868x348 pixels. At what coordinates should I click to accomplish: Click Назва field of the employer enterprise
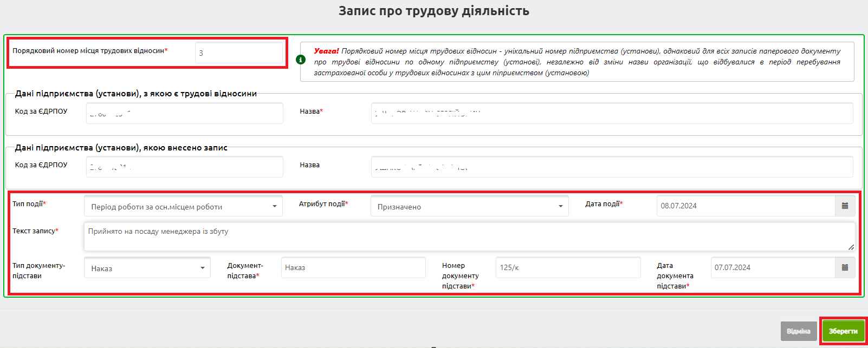coord(611,114)
